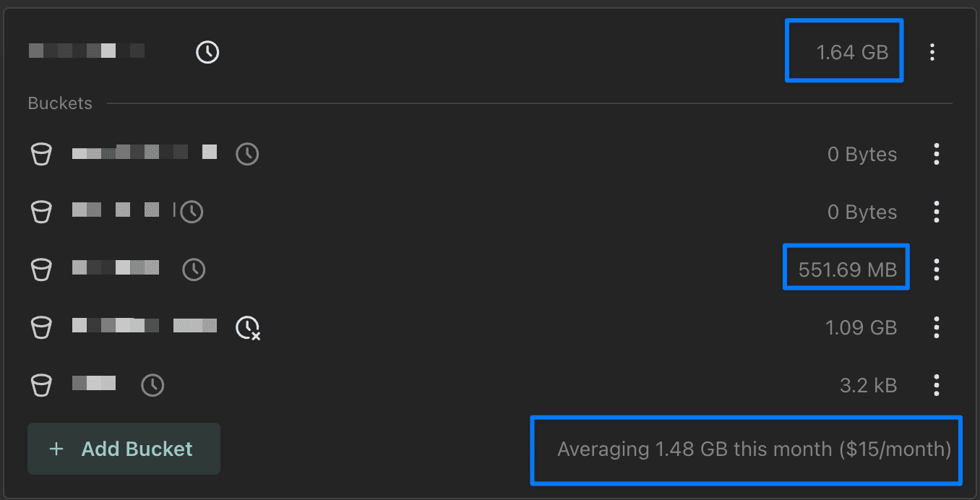Click the Add Bucket button
The width and height of the screenshot is (980, 500).
[124, 449]
